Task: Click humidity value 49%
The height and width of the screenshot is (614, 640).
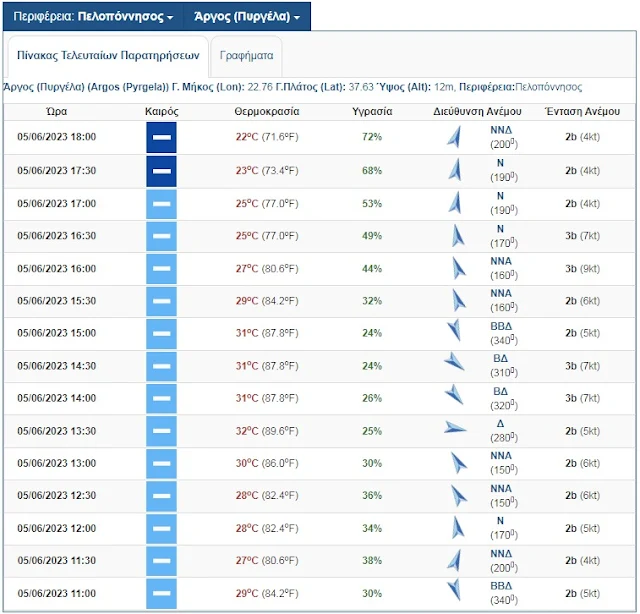Action: pyautogui.click(x=372, y=236)
